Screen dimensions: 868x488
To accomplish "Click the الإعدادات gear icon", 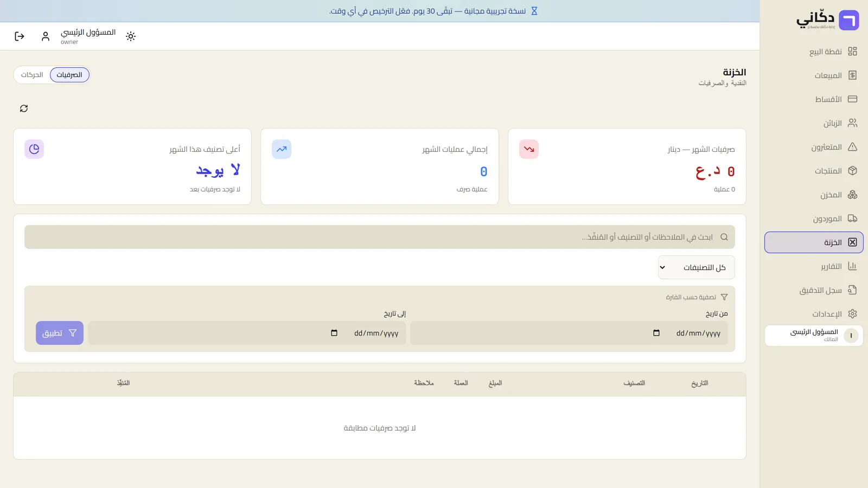I will pos(852,314).
